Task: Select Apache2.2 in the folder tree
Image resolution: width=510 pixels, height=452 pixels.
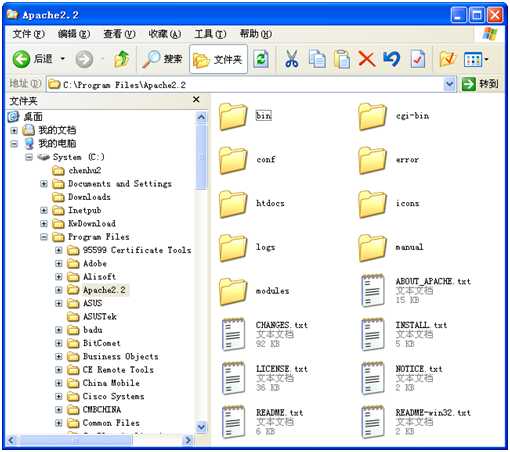Action: pos(104,290)
